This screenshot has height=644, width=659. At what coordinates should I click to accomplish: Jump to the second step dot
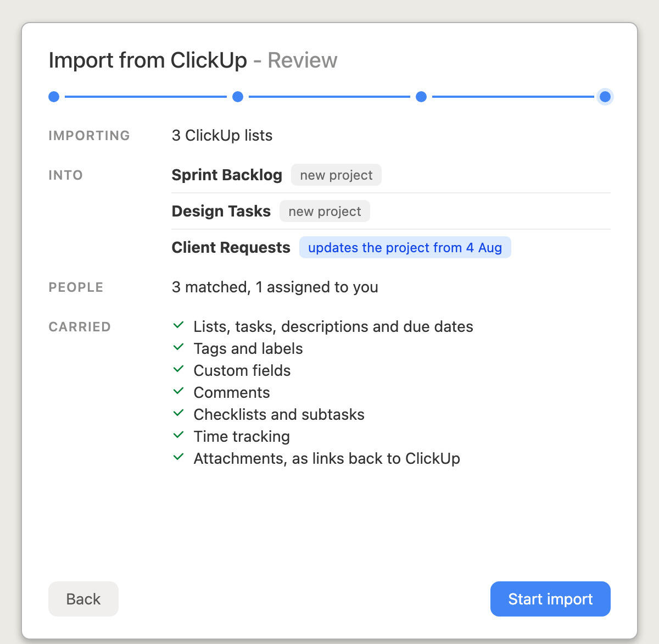[238, 97]
